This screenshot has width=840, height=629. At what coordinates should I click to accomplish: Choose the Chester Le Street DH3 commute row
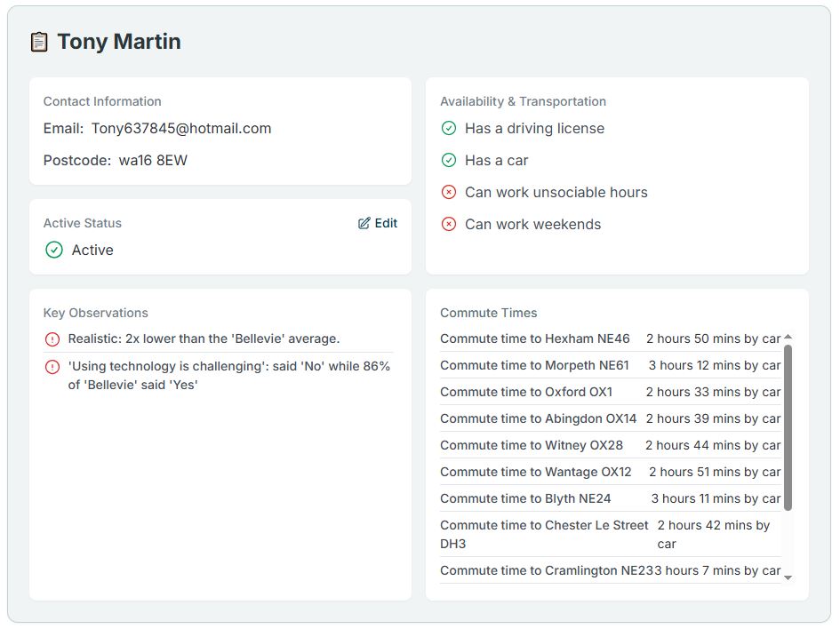(610, 534)
